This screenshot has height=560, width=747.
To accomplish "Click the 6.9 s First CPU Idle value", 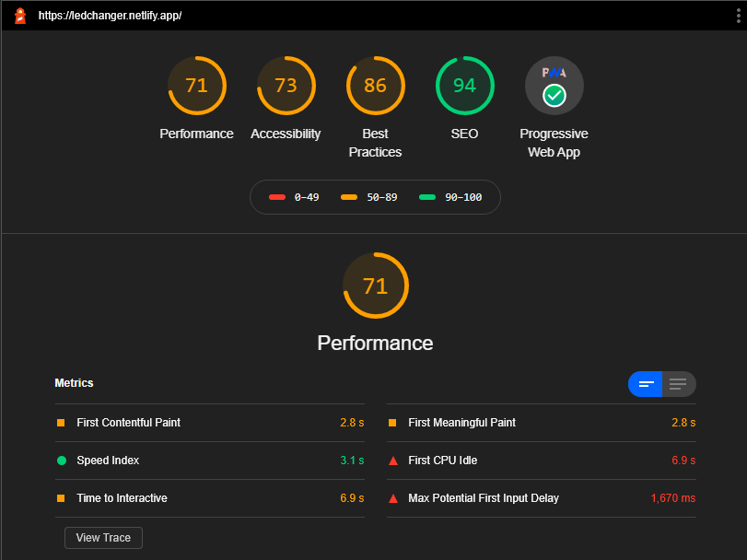I will coord(683,461).
